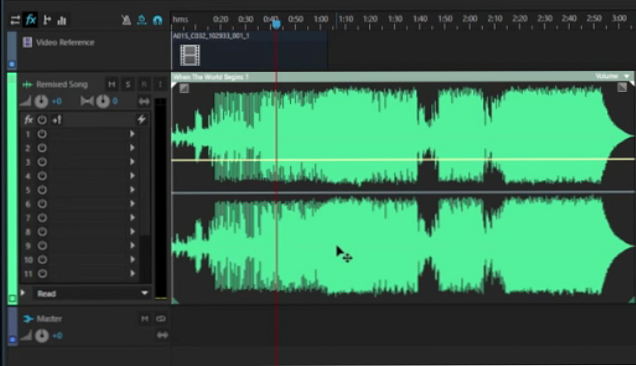
Task: Click the clip fade out handle
Action: click(622, 87)
